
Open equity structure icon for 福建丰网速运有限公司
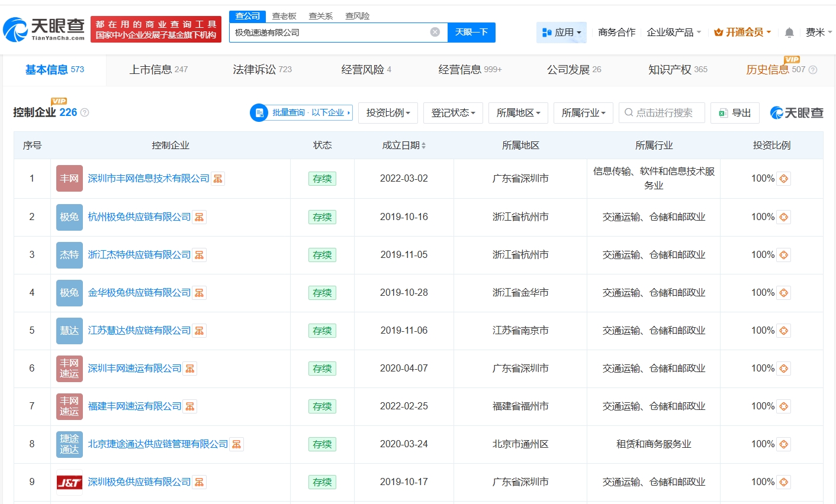point(189,406)
